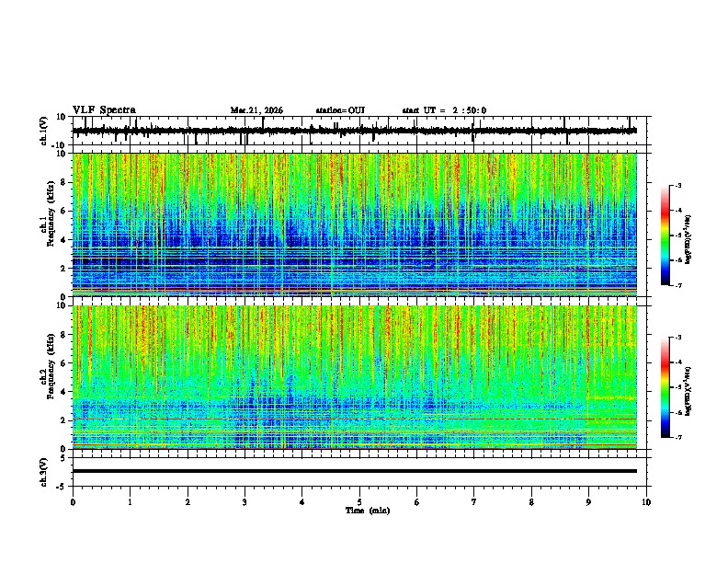Click time axis tick label "9"
The width and height of the screenshot is (728, 563).
(588, 502)
